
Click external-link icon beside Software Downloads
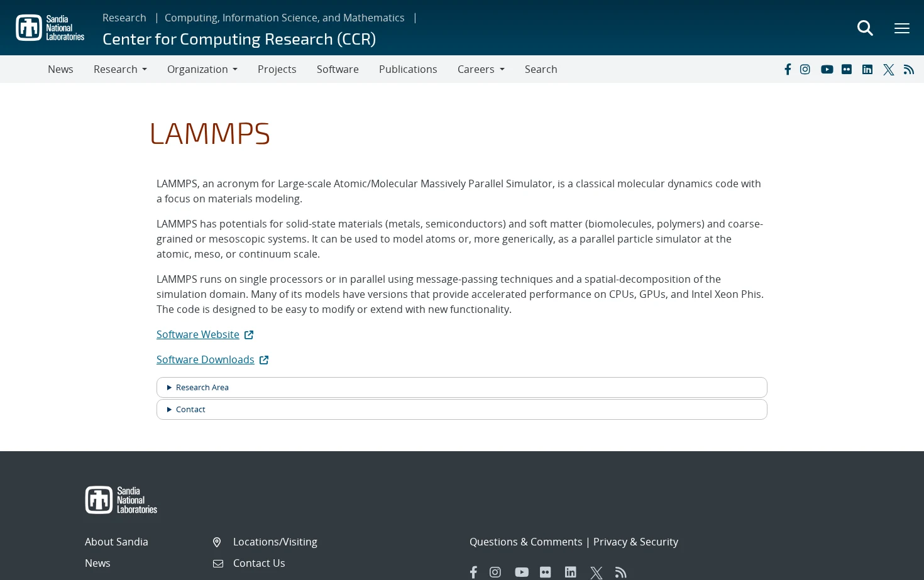tap(264, 360)
